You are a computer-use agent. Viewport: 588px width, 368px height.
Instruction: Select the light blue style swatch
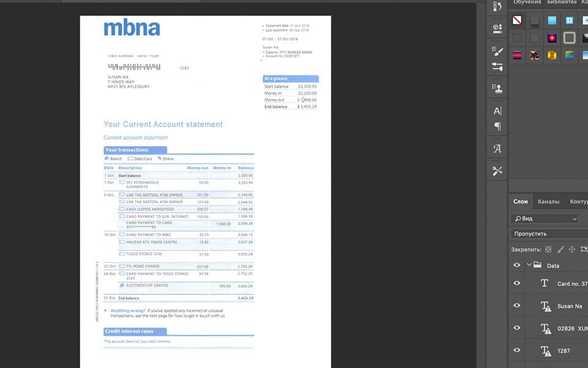coord(552,20)
